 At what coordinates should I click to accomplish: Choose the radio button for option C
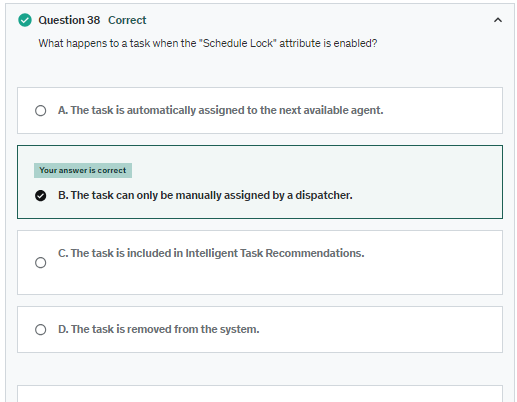click(x=41, y=263)
